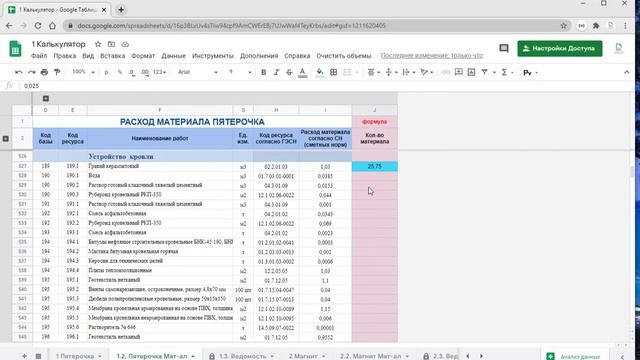Screen dimensions: 640x360
Task: Print the spreadsheet with the printer icon
Action: pos(44,72)
